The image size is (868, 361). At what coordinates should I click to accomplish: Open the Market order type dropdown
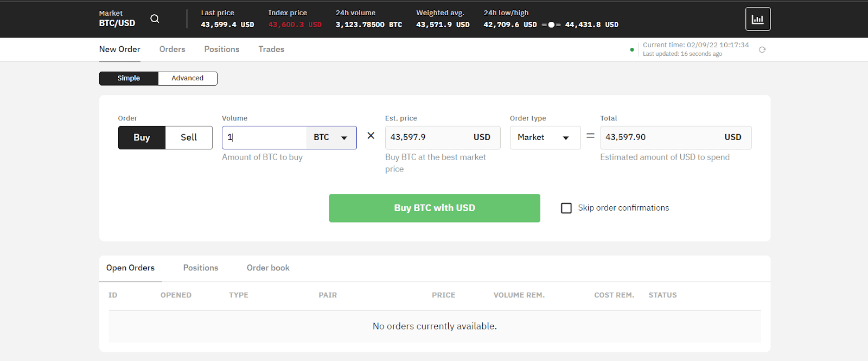544,138
